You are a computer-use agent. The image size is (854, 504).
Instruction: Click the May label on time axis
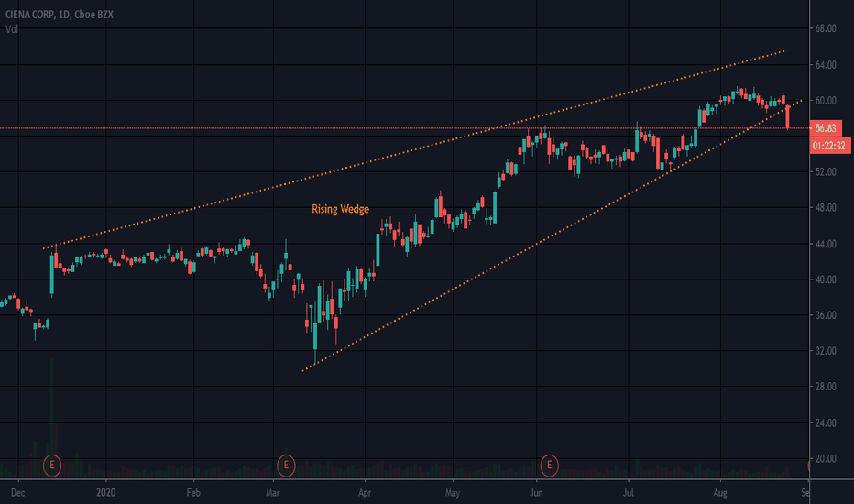tap(453, 493)
